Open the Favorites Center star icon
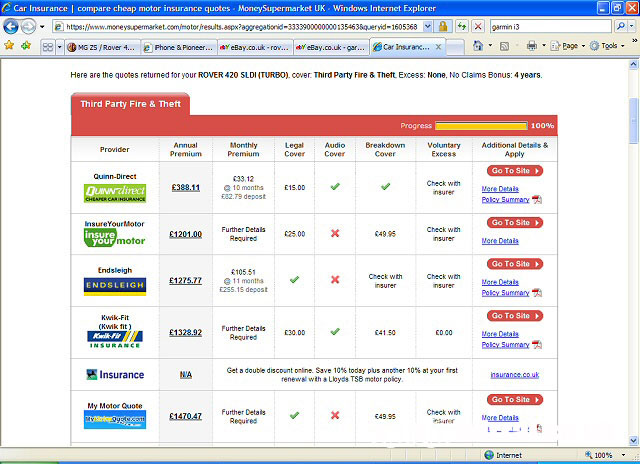640x464 pixels. pyautogui.click(x=9, y=45)
